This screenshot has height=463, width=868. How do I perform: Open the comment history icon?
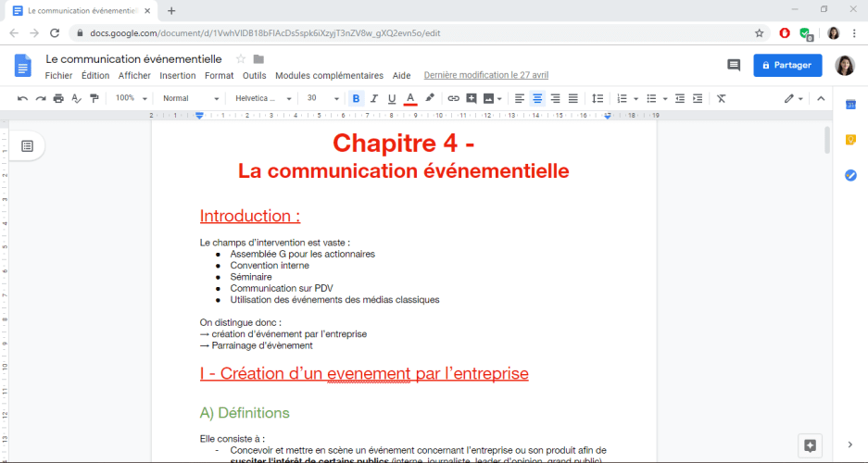[x=734, y=66]
